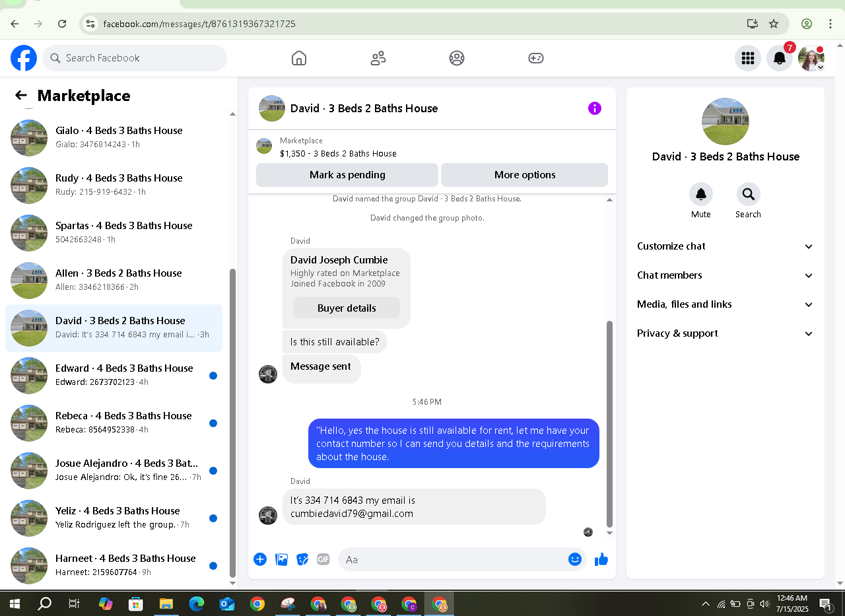Screen dimensions: 845x616
Task: Open Rebeca 4 Beds 3 Baths chat
Action: [114, 423]
